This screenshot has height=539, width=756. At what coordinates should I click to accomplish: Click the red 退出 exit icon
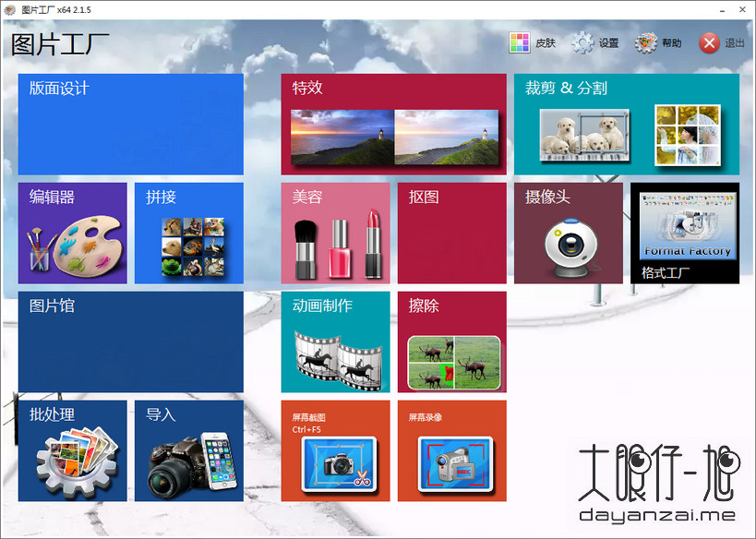(709, 42)
